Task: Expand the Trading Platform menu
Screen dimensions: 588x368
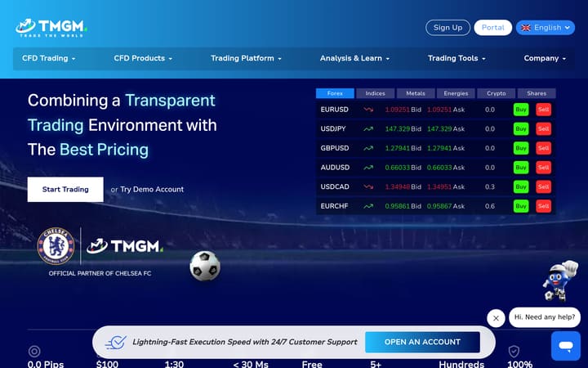Action: 246,58
